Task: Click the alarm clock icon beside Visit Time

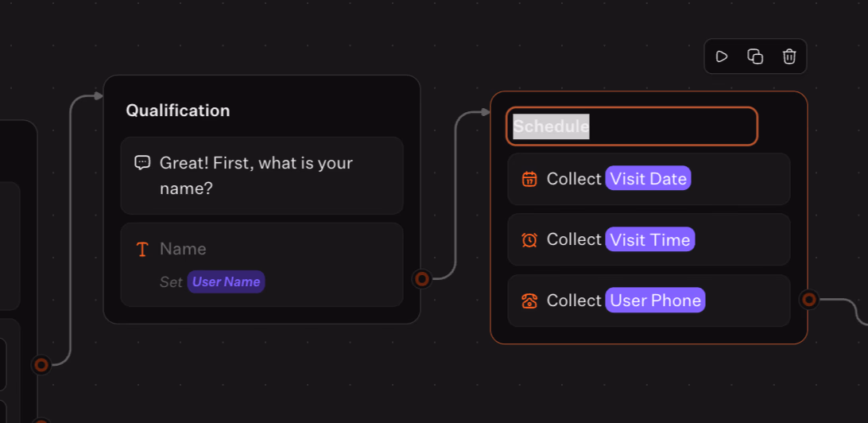Action: coord(529,239)
